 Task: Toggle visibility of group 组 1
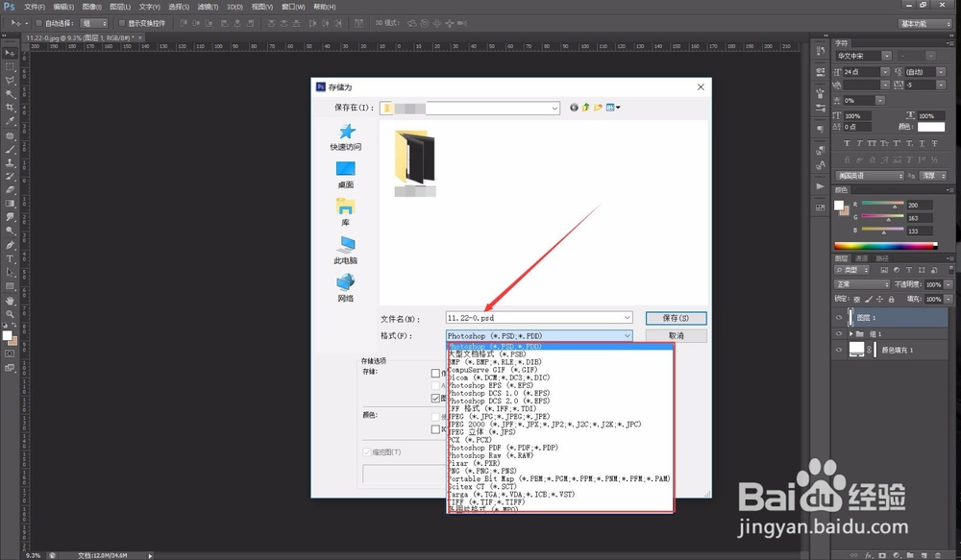point(839,334)
